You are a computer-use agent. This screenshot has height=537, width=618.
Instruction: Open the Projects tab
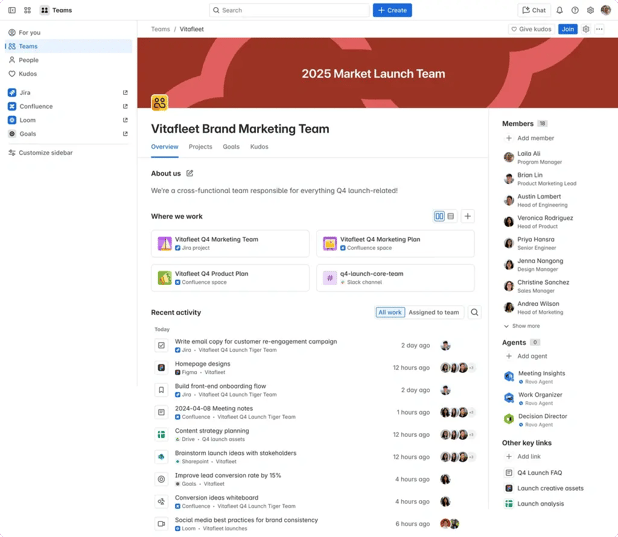pyautogui.click(x=200, y=147)
